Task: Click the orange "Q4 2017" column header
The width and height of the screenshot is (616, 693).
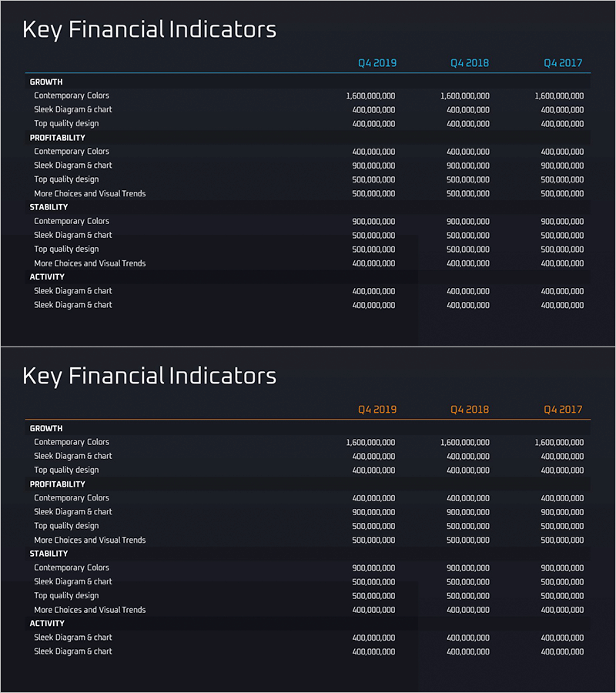Action: [563, 410]
